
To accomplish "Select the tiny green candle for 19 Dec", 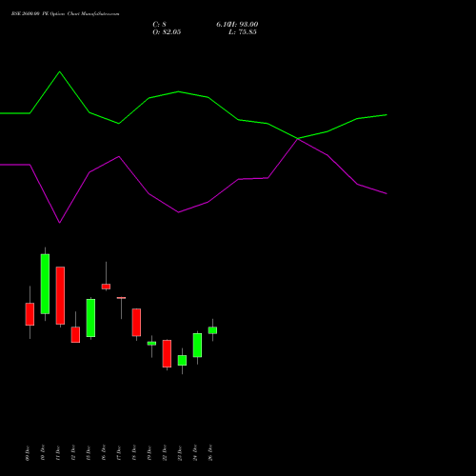I will (x=151, y=344).
